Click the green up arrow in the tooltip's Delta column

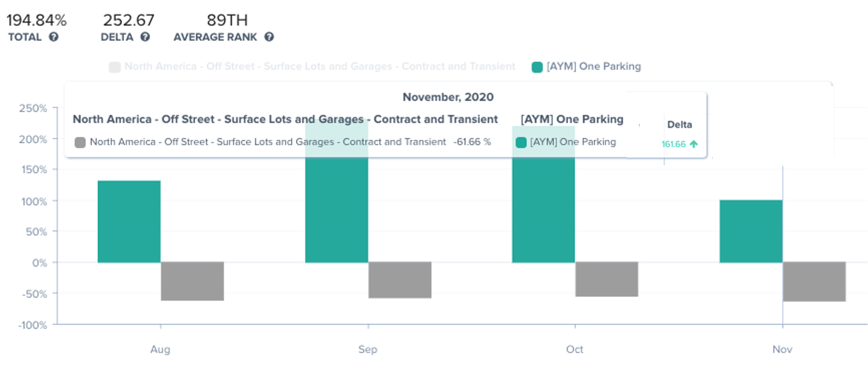coord(693,144)
